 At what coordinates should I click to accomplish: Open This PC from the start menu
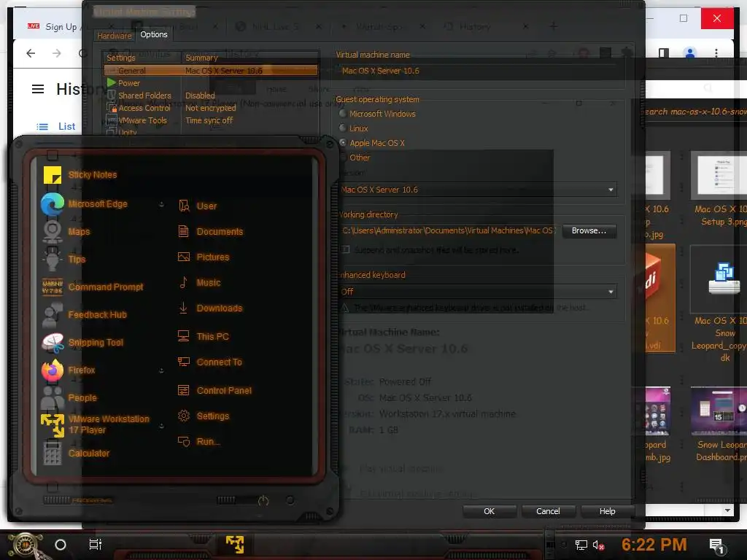[204, 336]
